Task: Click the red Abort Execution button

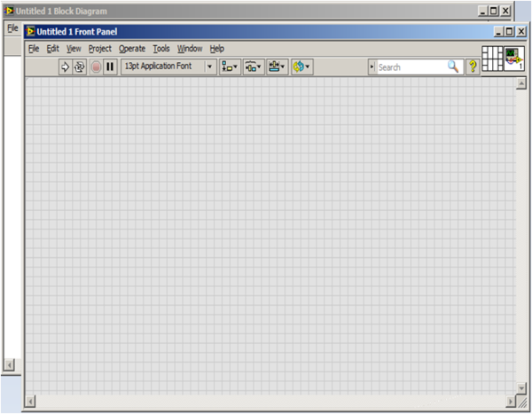Action: tap(96, 66)
